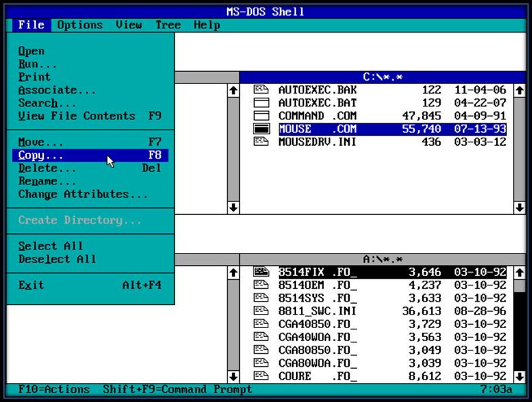Select the AUTOEXEC.BAT file name
Viewport: 532px width, 402px height.
click(318, 103)
